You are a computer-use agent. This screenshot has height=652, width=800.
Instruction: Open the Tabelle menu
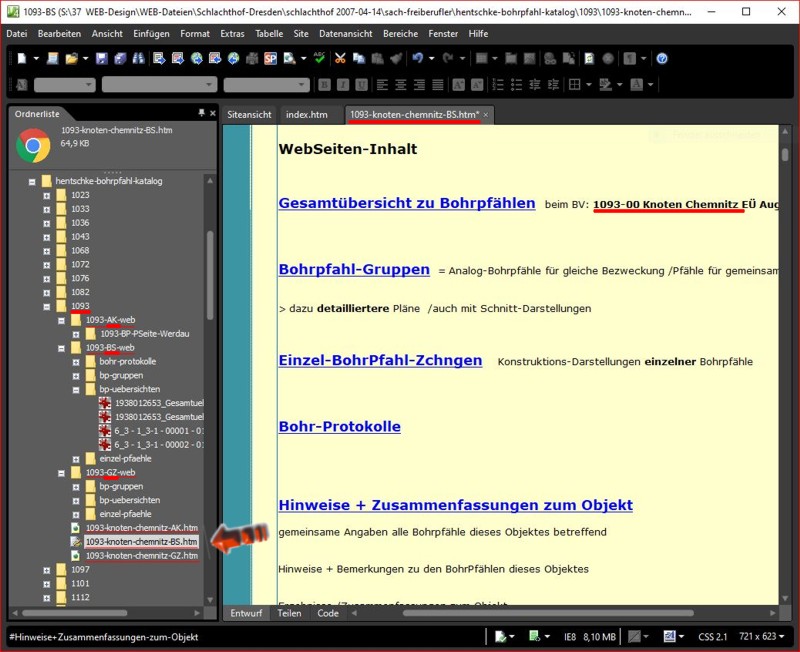pyautogui.click(x=269, y=33)
